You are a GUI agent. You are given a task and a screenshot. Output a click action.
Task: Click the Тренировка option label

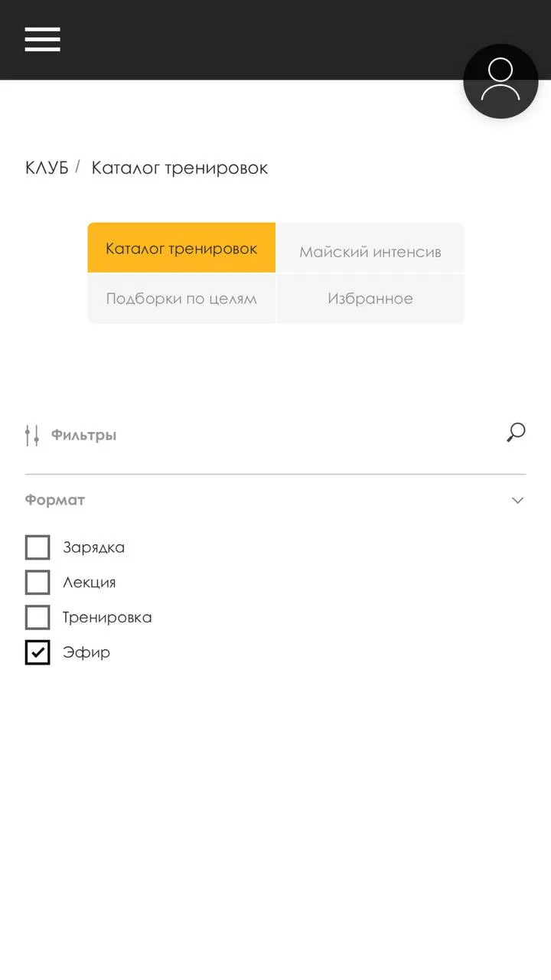pyautogui.click(x=107, y=617)
